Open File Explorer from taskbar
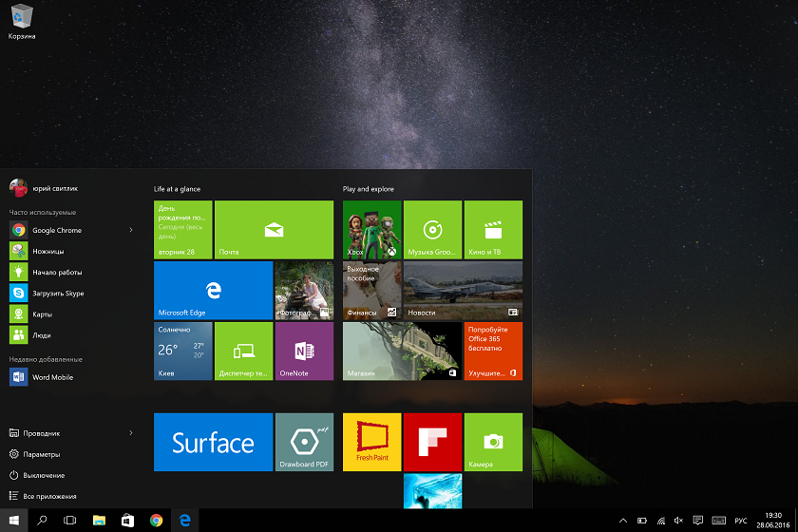This screenshot has height=532, width=798. tap(99, 521)
